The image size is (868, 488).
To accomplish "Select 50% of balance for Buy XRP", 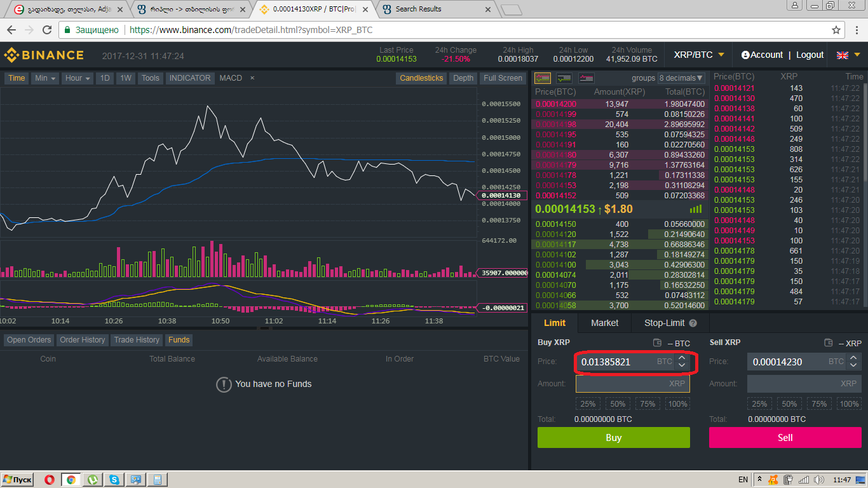I will click(x=618, y=403).
